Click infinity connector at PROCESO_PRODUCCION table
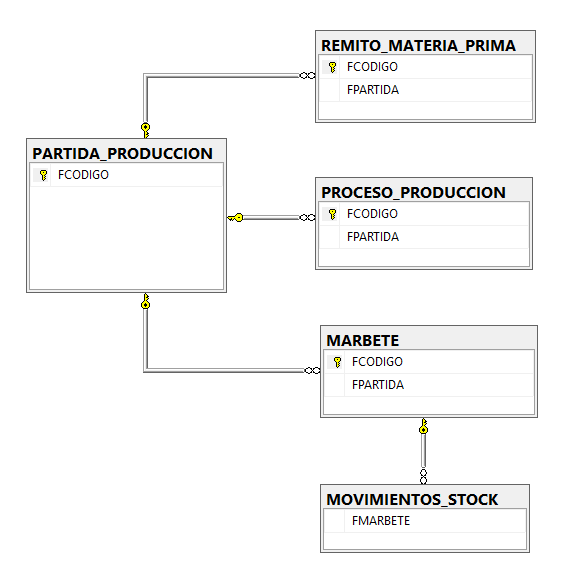This screenshot has width=565, height=586. [307, 218]
